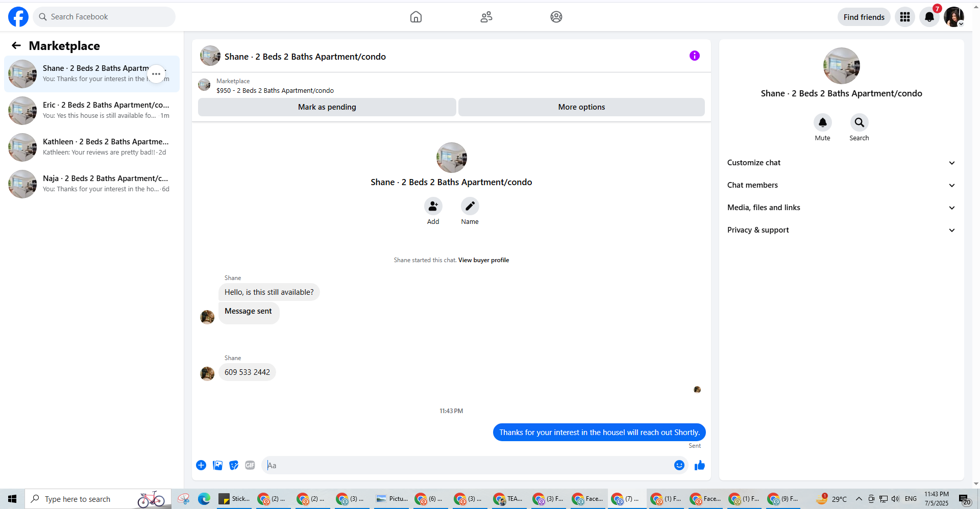Screen dimensions: 980x509
Task: Open the volume speaker tray icon
Action: pyautogui.click(x=896, y=499)
